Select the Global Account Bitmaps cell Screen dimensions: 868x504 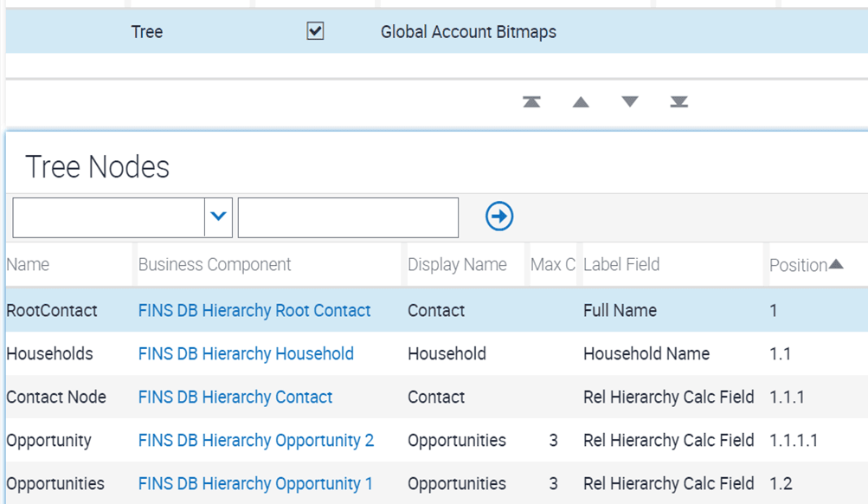coord(468,32)
